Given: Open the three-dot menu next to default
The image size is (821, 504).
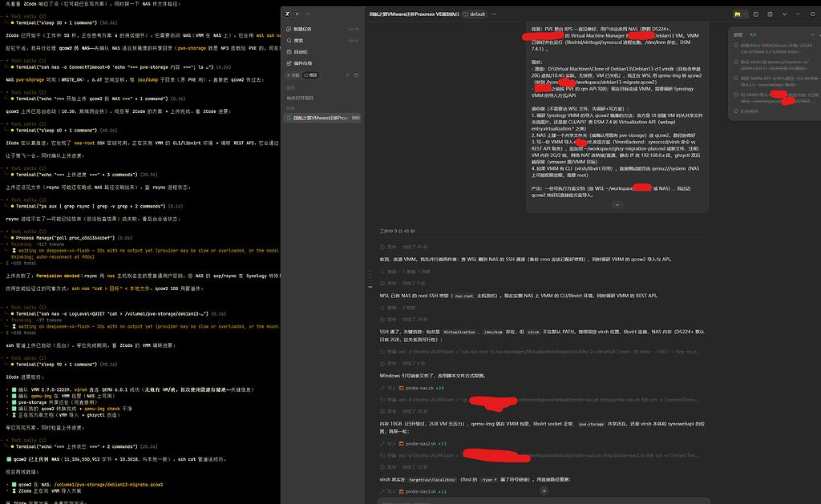Looking at the screenshot, I should (x=494, y=14).
